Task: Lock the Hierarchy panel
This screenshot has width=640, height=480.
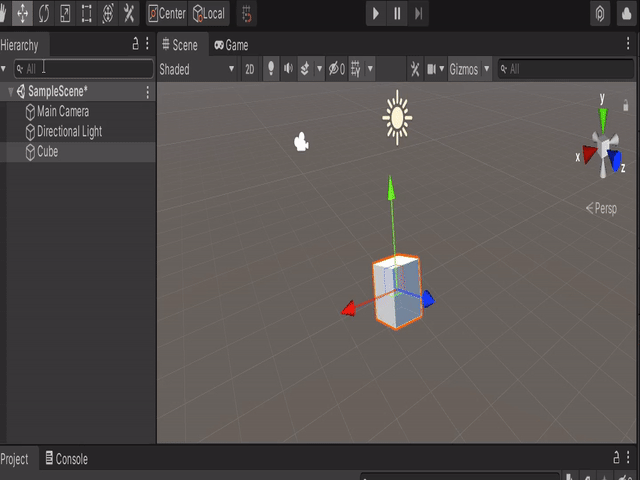Action: pyautogui.click(x=136, y=44)
